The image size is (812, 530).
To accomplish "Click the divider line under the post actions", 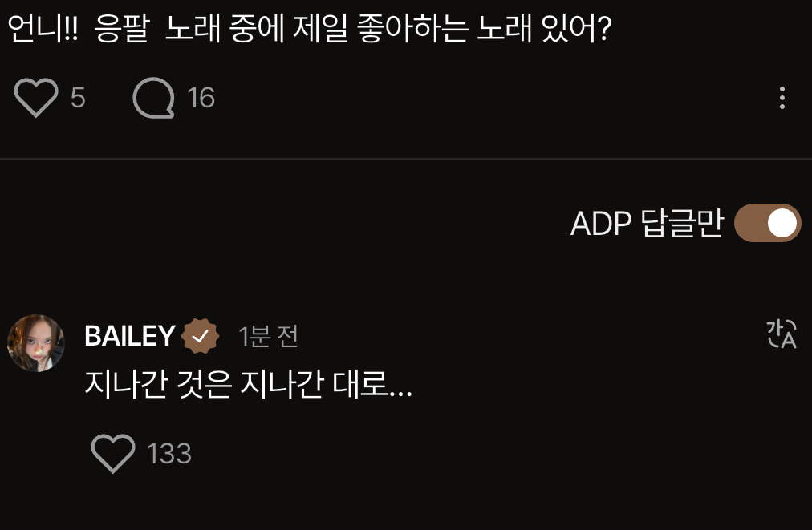I will (406, 159).
